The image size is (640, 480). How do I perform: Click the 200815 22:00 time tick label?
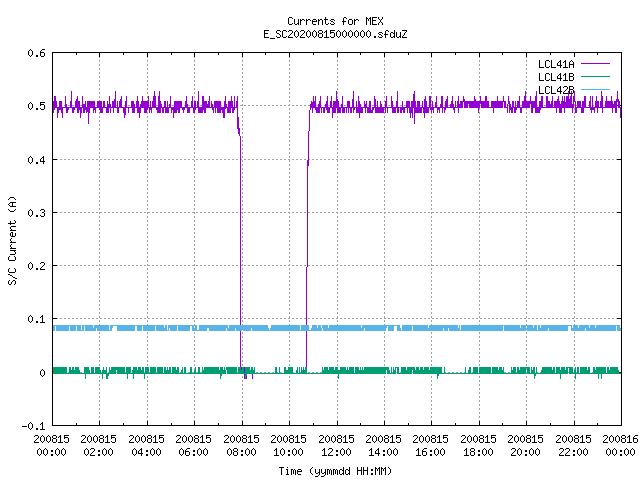pyautogui.click(x=573, y=445)
